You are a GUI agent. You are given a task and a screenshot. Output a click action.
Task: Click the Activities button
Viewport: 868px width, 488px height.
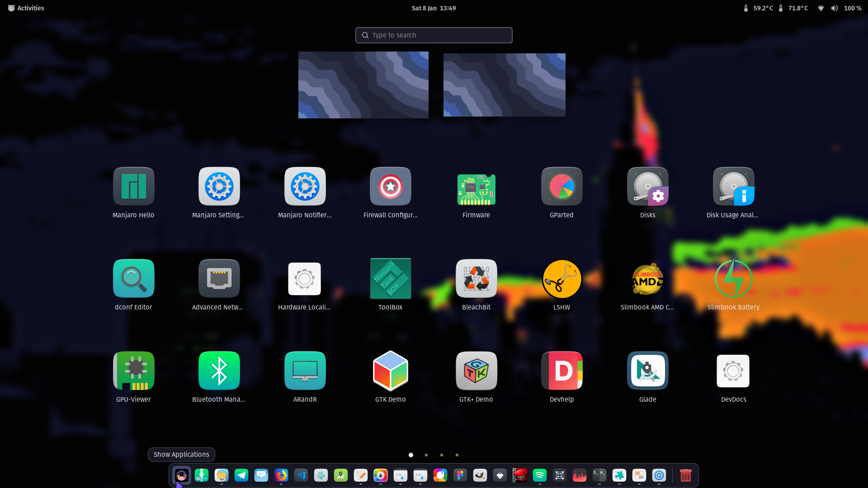[26, 8]
